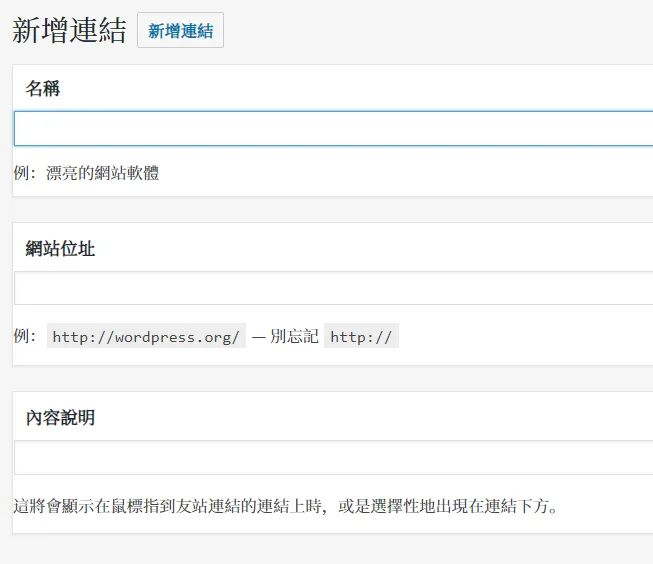This screenshot has width=653, height=564.
Task: Click the 內容說明 section title
Action: click(60, 418)
